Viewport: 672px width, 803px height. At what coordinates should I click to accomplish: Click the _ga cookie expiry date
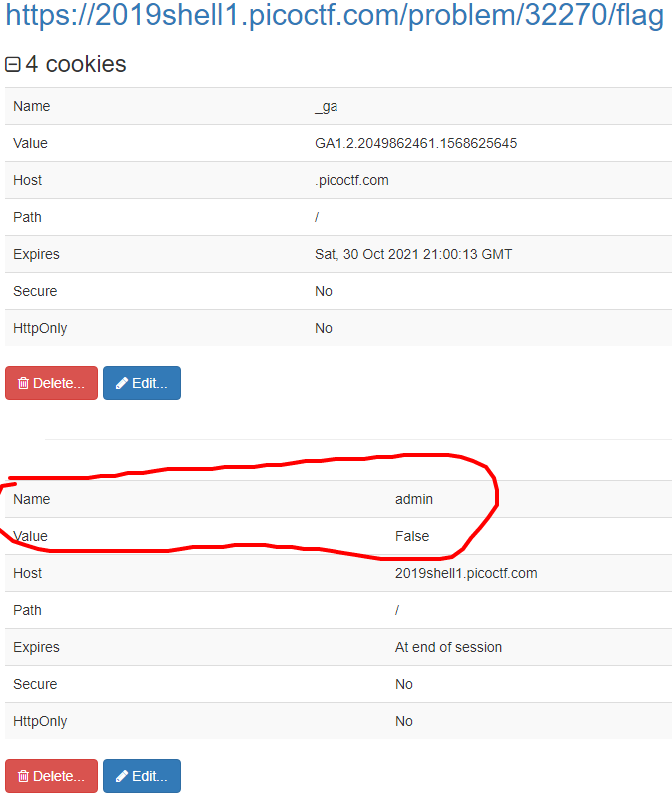(x=412, y=254)
